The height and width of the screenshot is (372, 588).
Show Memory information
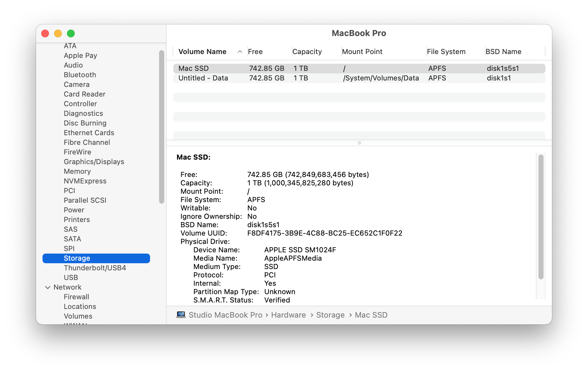pyautogui.click(x=77, y=171)
